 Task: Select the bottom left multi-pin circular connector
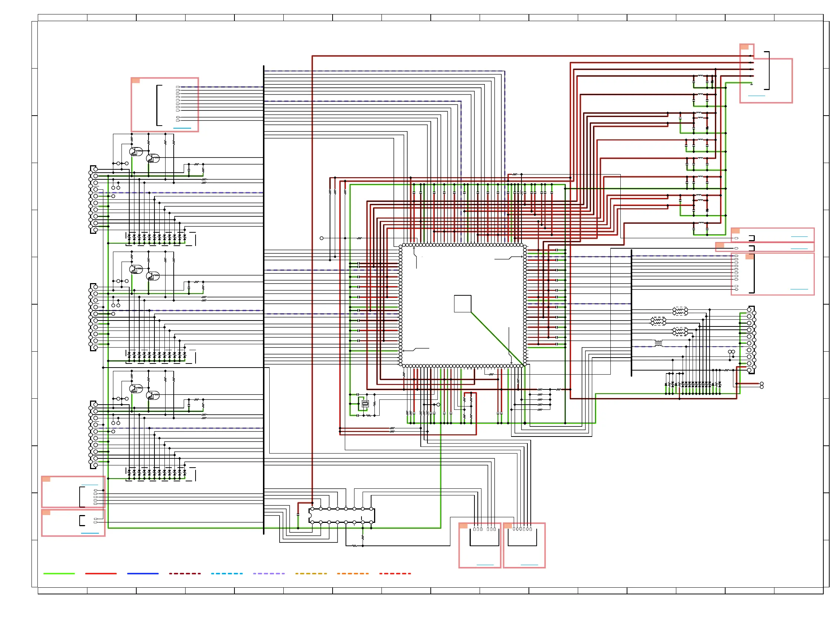[93, 435]
